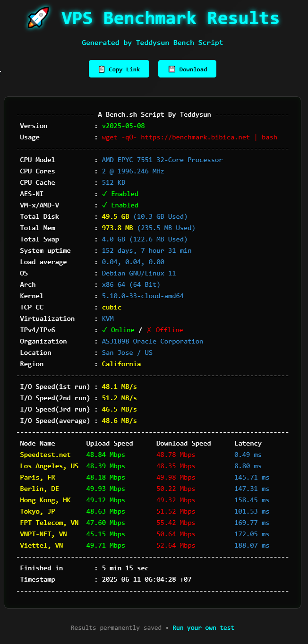This screenshot has width=308, height=644.
Task: Click the green IPv4 Online checkmark
Action: tap(105, 330)
